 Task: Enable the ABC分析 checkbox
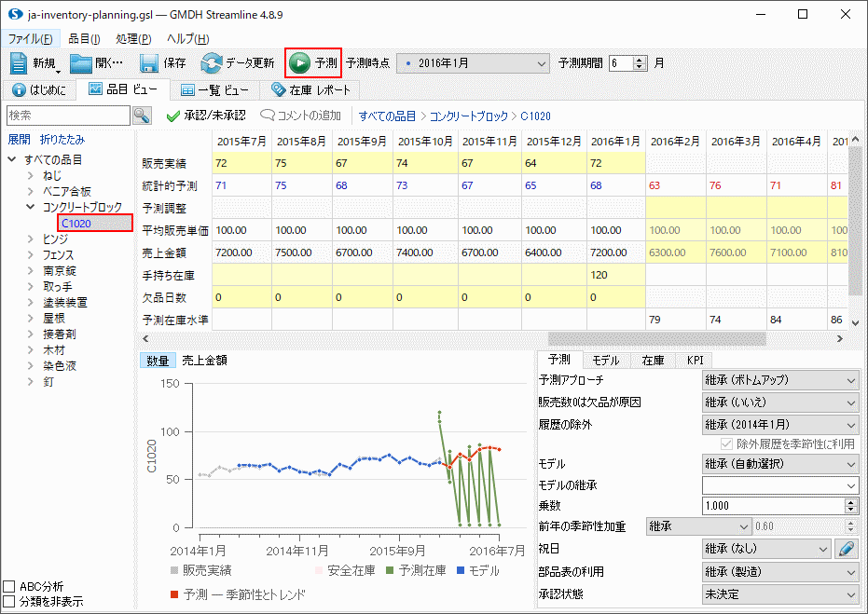9,587
